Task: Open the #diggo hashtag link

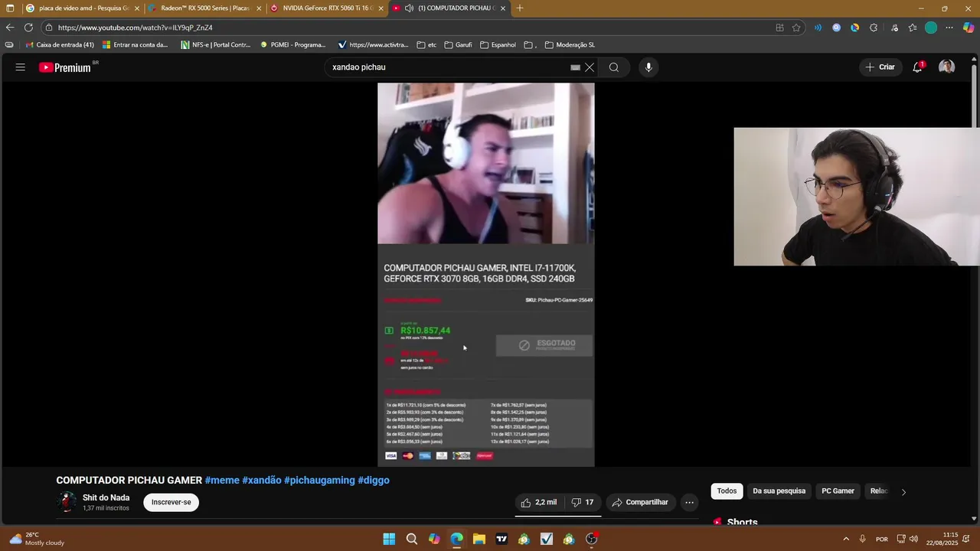Action: pyautogui.click(x=374, y=481)
